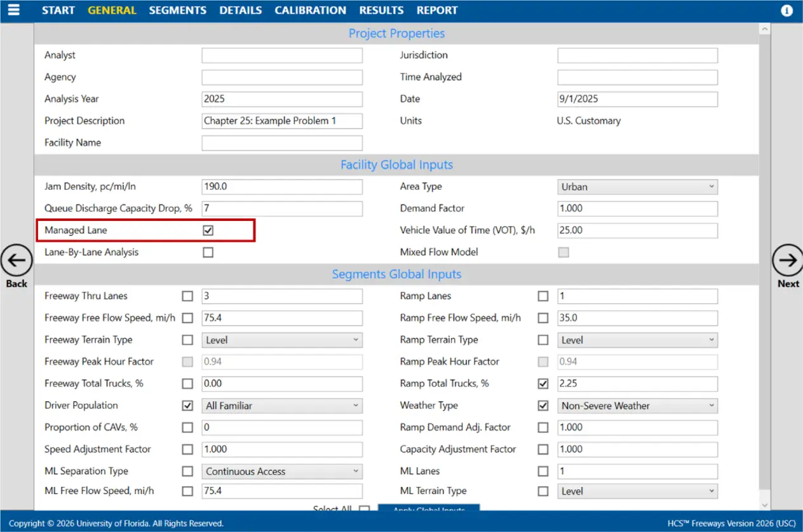The height and width of the screenshot is (532, 803).
Task: Select the GENERAL tab
Action: pyautogui.click(x=112, y=10)
